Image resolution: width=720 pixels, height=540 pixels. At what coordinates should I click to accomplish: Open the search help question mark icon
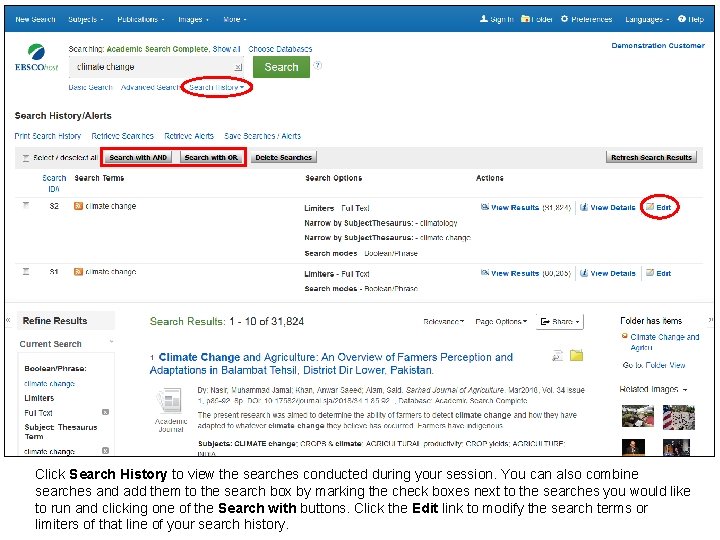(x=317, y=66)
